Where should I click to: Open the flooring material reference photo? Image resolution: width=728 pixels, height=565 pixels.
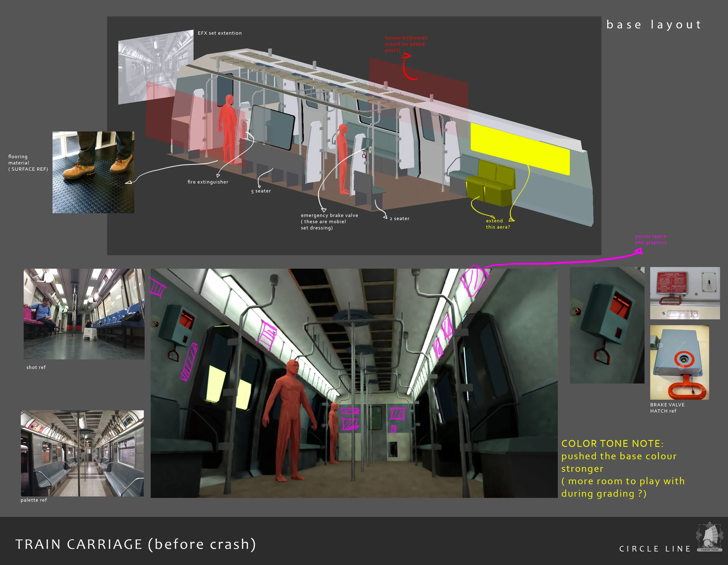[x=93, y=172]
